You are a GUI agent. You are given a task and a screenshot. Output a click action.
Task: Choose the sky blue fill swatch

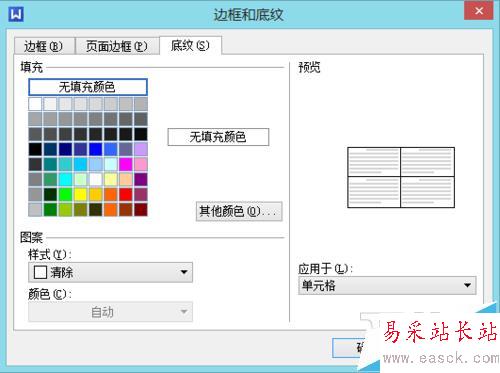point(80,164)
